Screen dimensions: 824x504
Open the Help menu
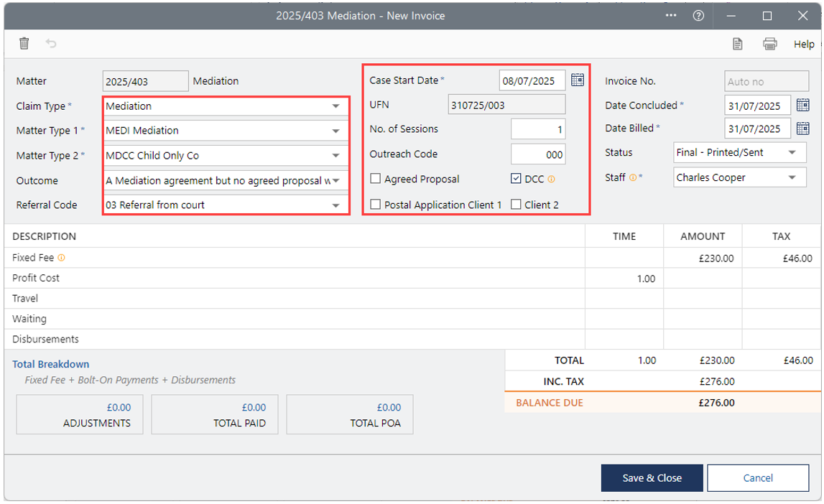(804, 44)
